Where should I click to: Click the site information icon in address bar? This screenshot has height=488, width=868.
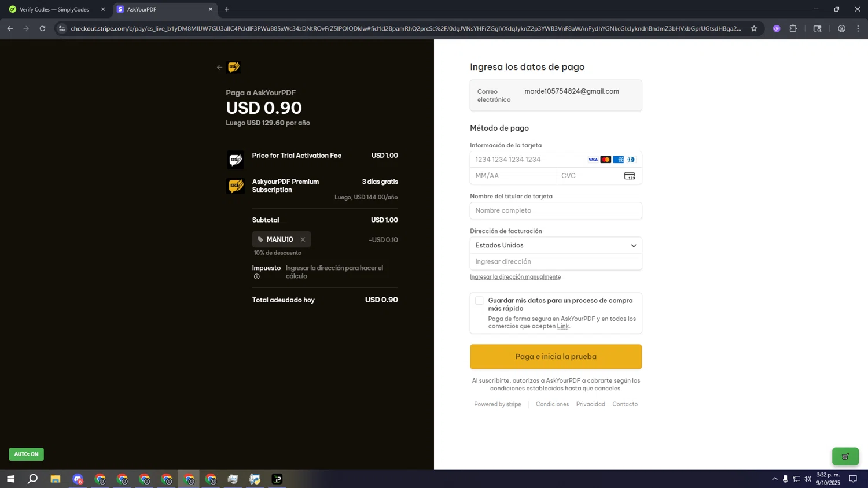click(x=62, y=28)
